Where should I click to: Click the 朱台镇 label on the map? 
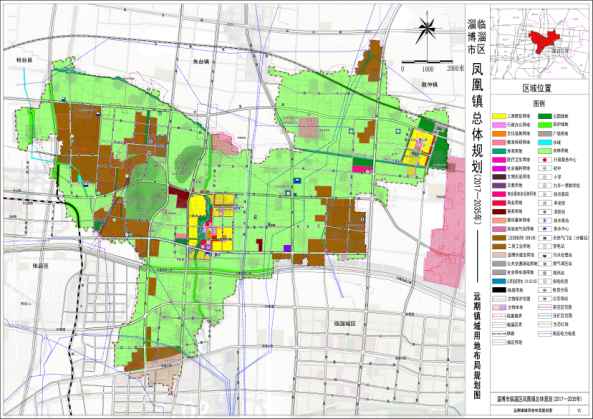coord(201,61)
